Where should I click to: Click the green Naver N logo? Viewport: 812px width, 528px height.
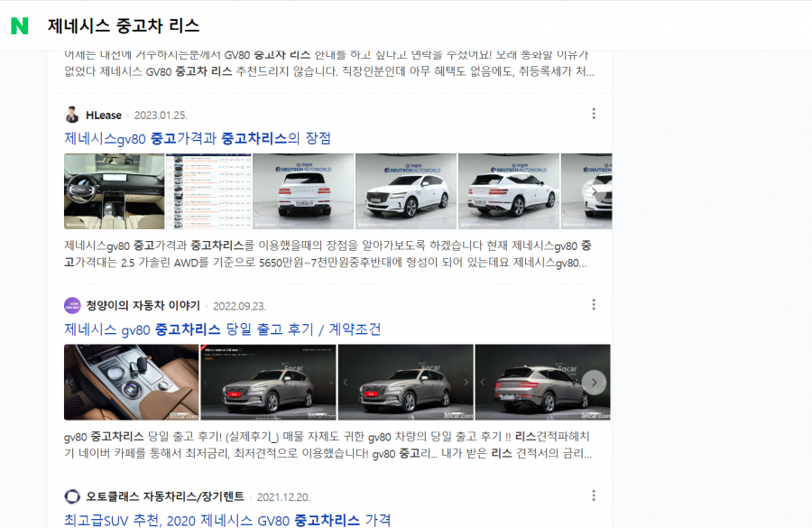click(x=20, y=25)
